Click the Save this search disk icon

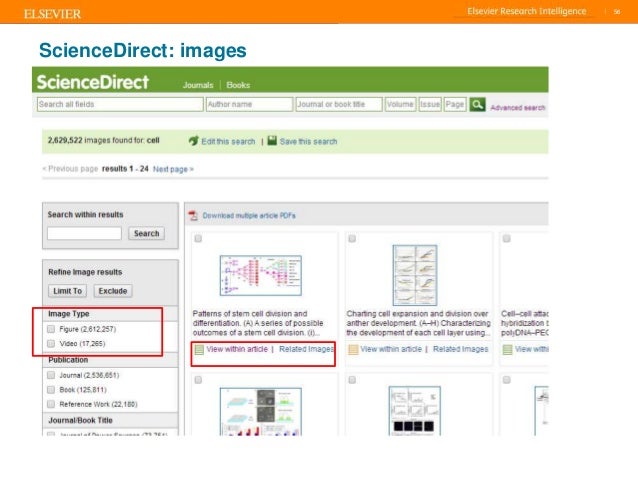[272, 141]
